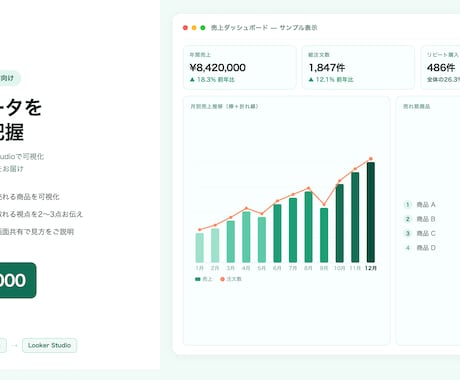This screenshot has width=460, height=380.
Task: Click the 5月 bar in the chart
Action: coord(262,240)
